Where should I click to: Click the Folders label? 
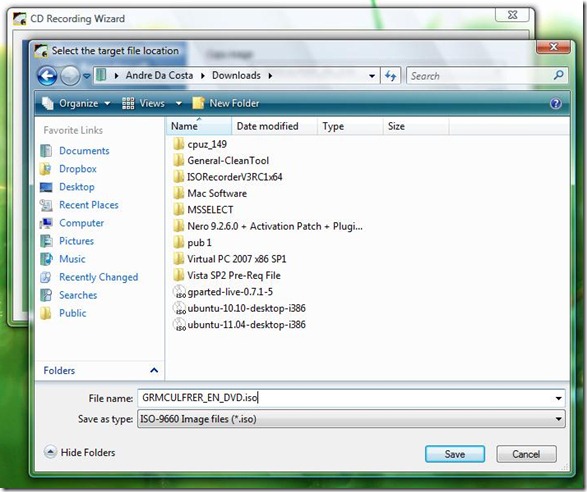(x=59, y=370)
